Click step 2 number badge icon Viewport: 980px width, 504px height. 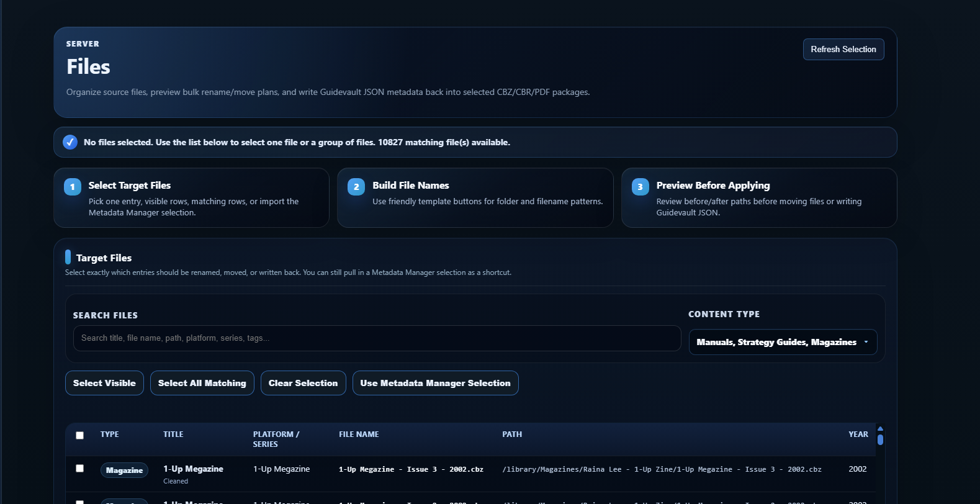(356, 187)
